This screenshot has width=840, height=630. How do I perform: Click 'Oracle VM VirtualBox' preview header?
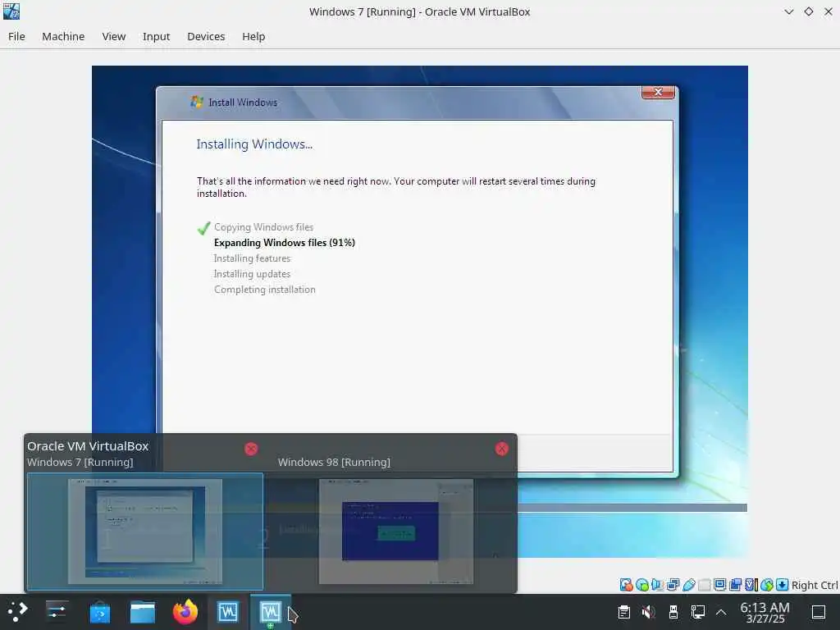coord(88,446)
